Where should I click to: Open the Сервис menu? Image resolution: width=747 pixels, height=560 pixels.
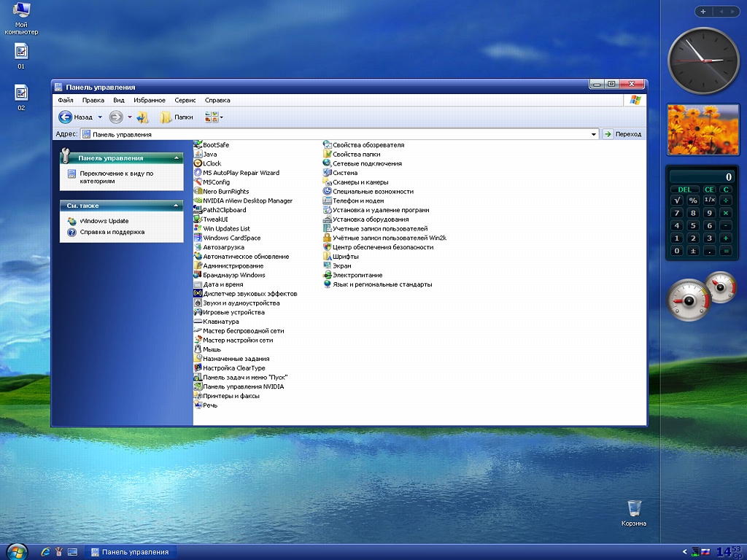[185, 100]
